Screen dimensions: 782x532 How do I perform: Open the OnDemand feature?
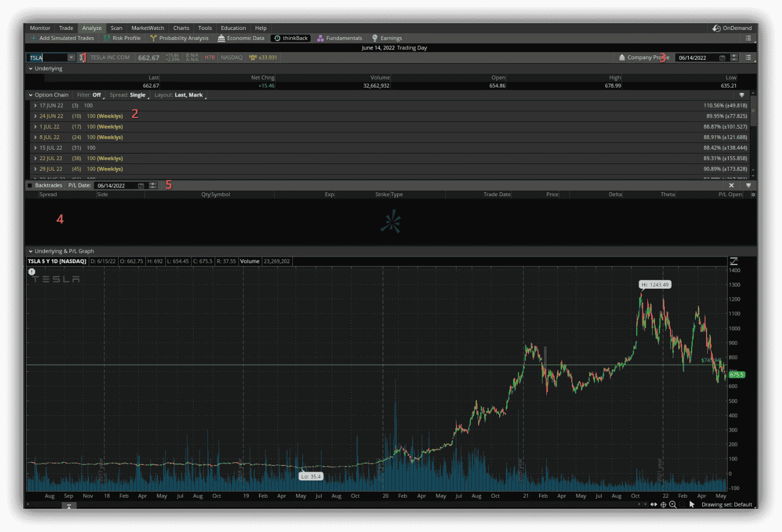(x=732, y=28)
